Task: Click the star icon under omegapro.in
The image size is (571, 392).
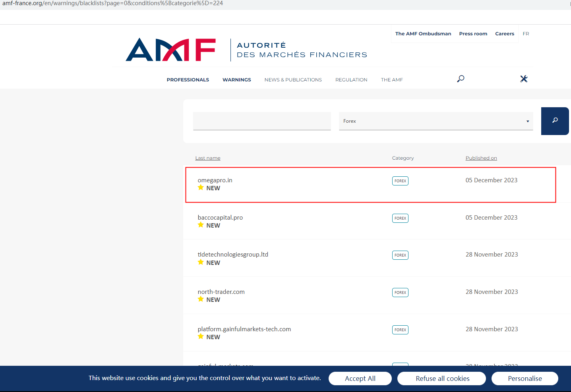Action: (x=201, y=187)
